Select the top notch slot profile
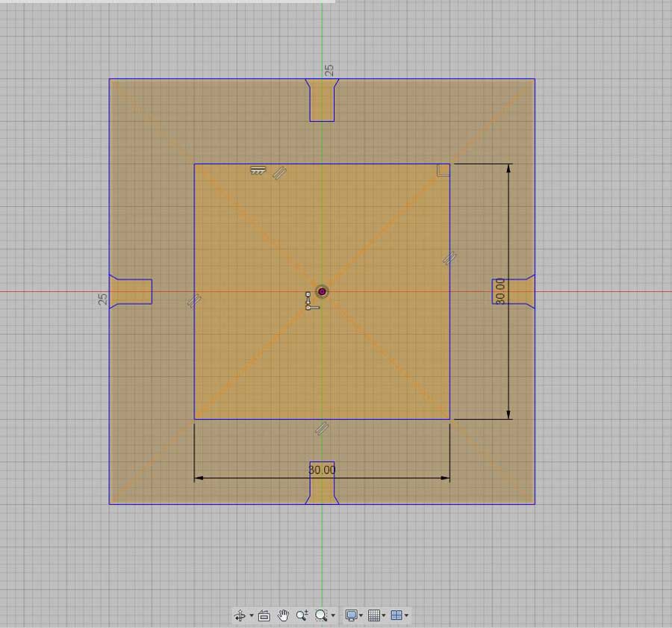Viewport: 672px width, 628px height. point(322,100)
